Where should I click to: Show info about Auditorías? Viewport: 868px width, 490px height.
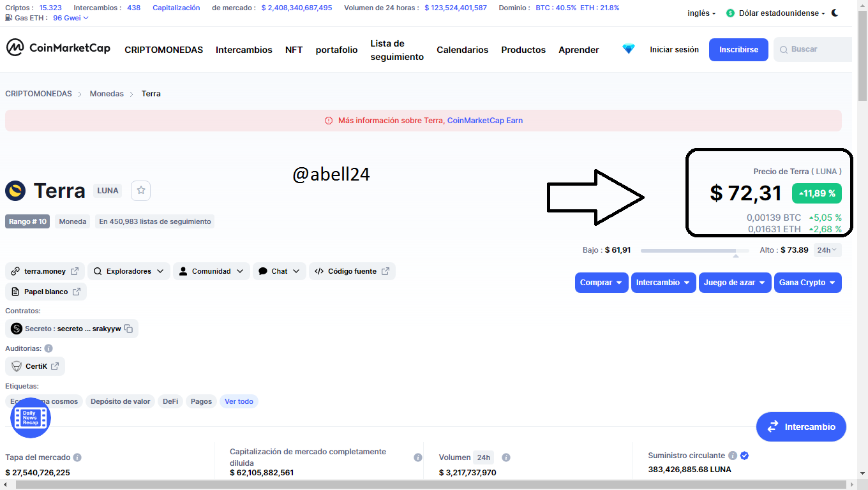click(49, 348)
